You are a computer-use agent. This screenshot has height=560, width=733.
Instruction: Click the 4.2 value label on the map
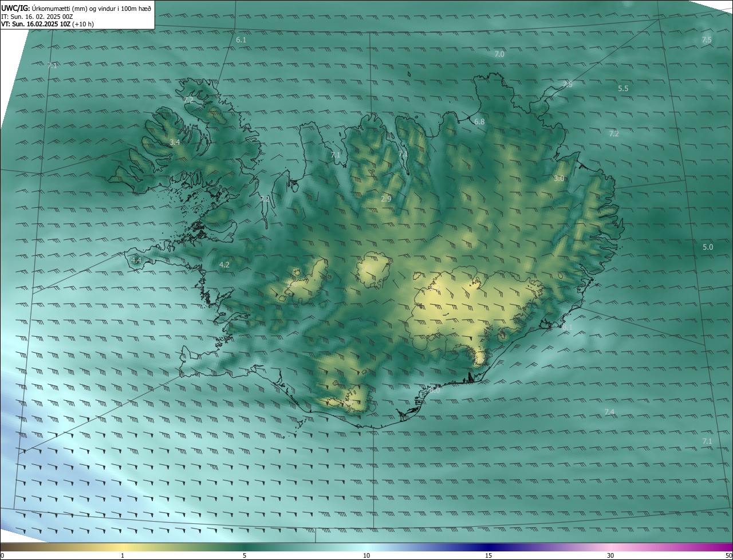[224, 265]
